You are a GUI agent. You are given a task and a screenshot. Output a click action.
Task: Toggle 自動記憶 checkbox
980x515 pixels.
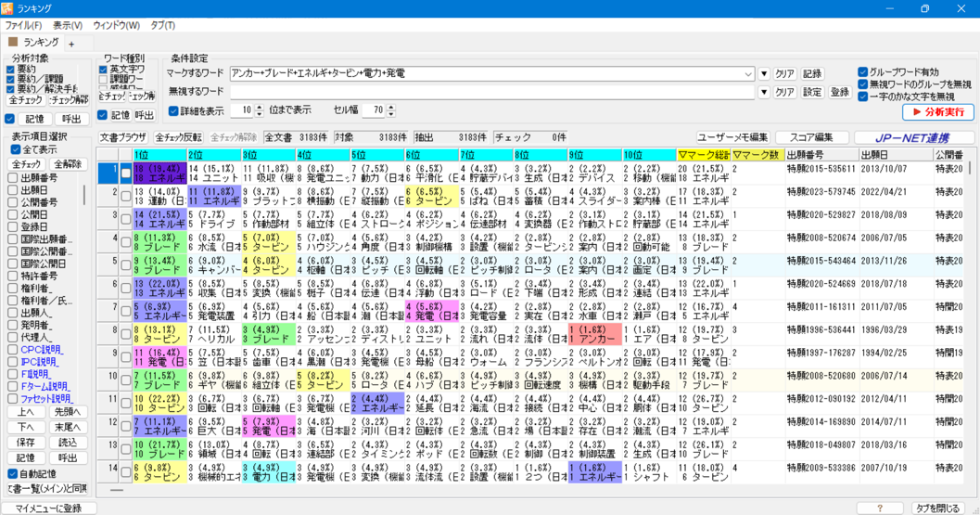12,473
